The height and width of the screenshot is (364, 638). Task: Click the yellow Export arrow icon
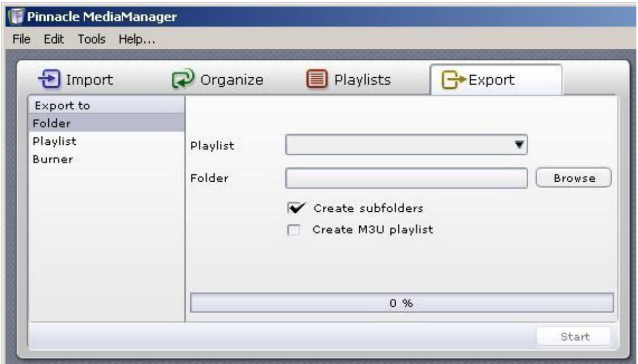pyautogui.click(x=453, y=79)
